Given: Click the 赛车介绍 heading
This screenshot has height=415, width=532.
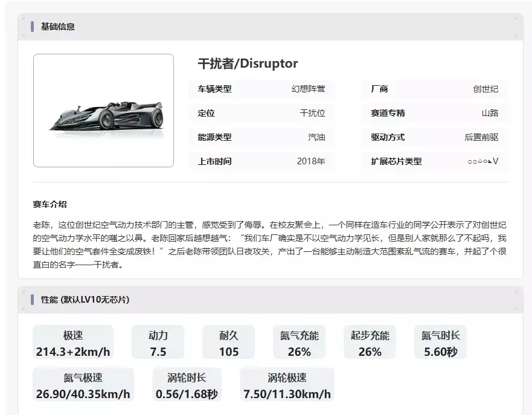Looking at the screenshot, I should (50, 204).
